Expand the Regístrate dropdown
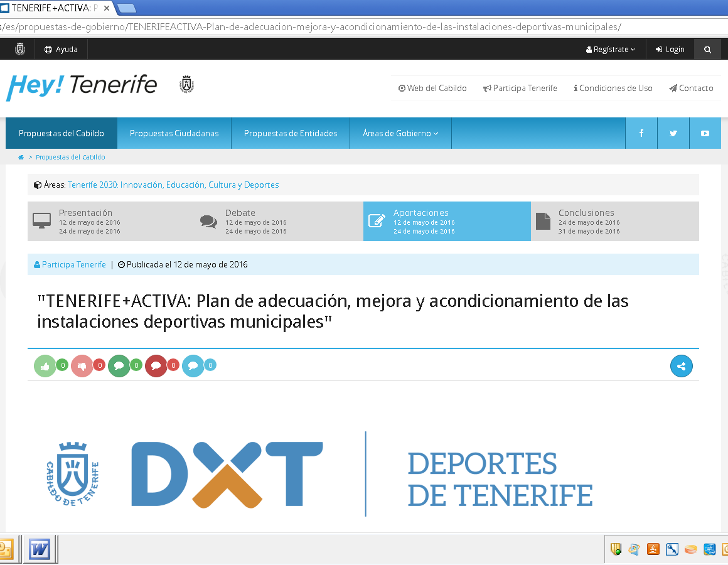728x565 pixels. 611,50
